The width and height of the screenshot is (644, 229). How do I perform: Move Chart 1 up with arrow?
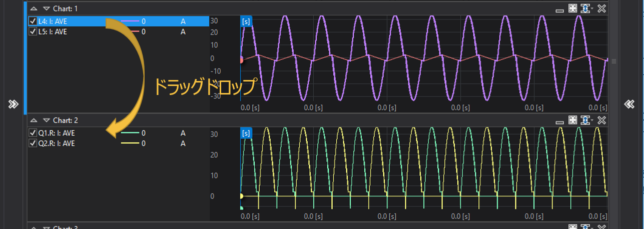click(x=34, y=8)
